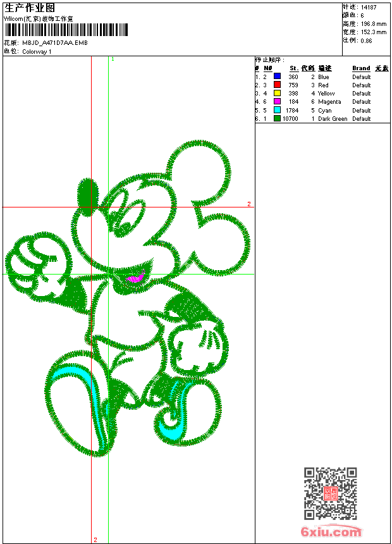Select the Magenta color swatch
Viewport: 392px width, 544px height.
click(x=277, y=101)
